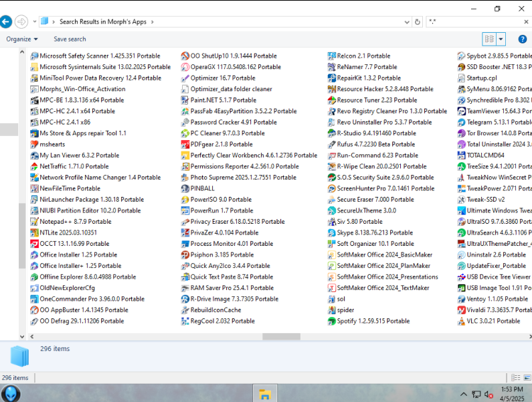The height and width of the screenshot is (402, 532).
Task: Select SecureUxTheme 3.0.0
Action: point(362,210)
